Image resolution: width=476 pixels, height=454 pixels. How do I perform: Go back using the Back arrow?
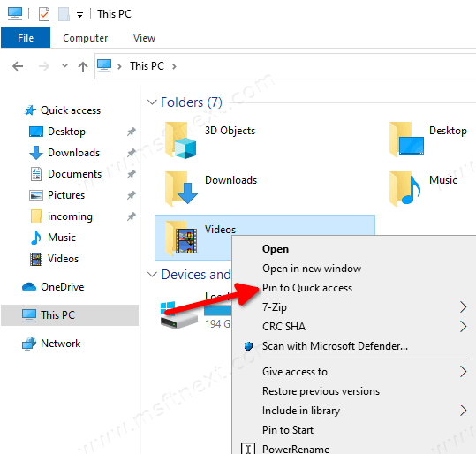point(18,66)
